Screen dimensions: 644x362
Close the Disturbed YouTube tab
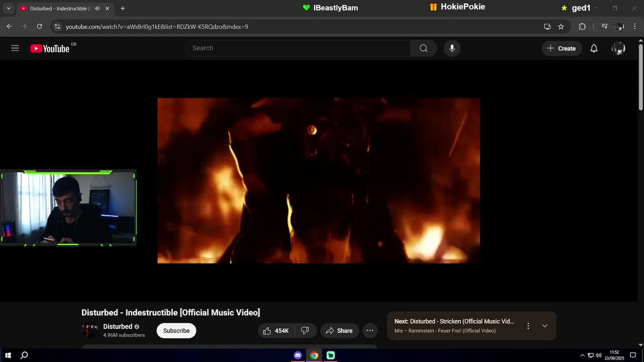point(107,9)
